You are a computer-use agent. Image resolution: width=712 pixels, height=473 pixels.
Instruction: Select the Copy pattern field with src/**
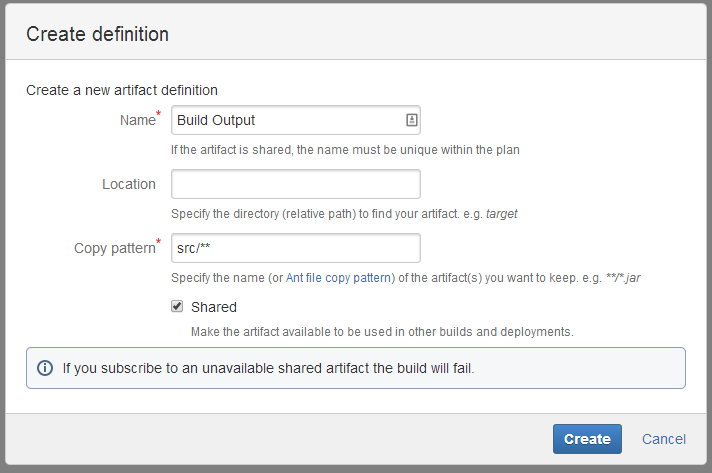pyautogui.click(x=295, y=248)
